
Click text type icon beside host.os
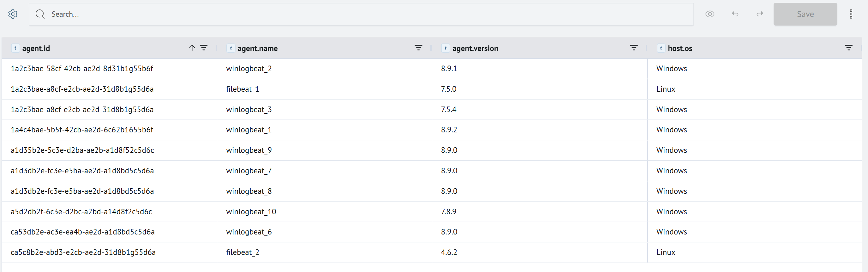pos(661,48)
